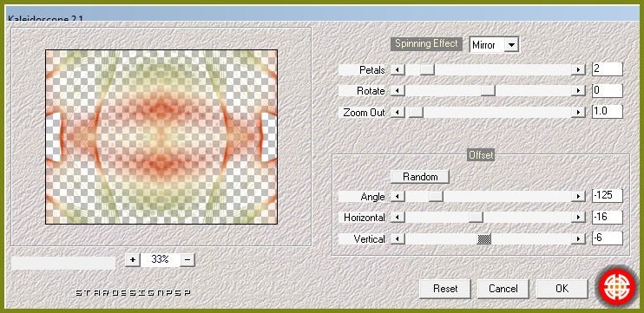Zoom in preview with plus button
The height and width of the screenshot is (313, 644).
pos(132,259)
